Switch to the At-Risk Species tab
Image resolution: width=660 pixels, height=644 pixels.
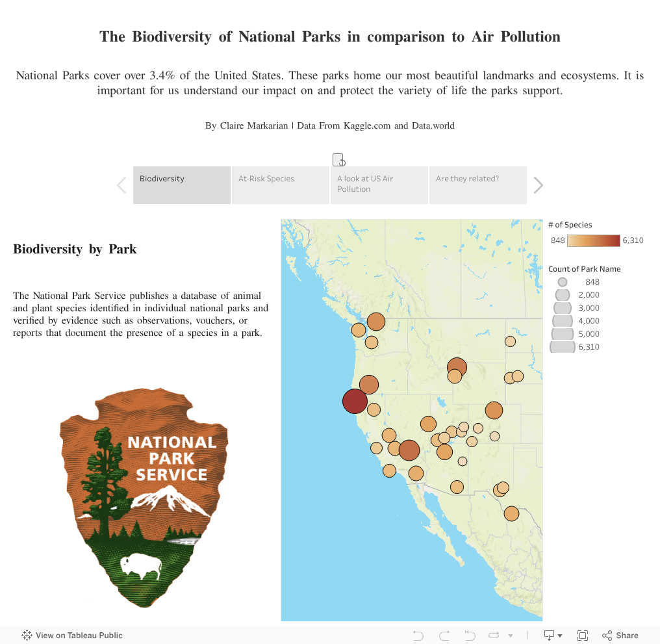tap(281, 185)
